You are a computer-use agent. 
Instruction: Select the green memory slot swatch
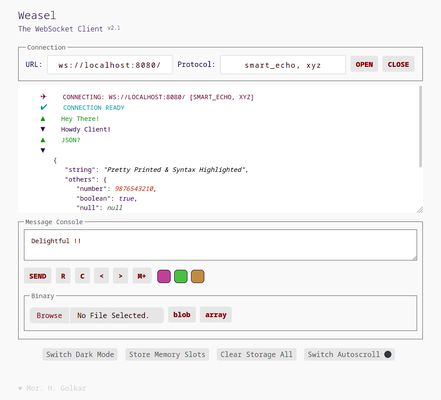[x=181, y=276]
